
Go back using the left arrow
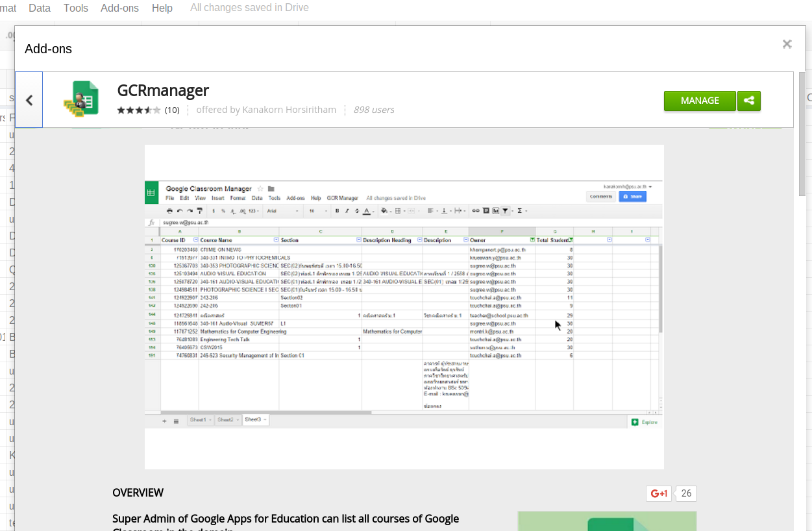click(x=29, y=100)
